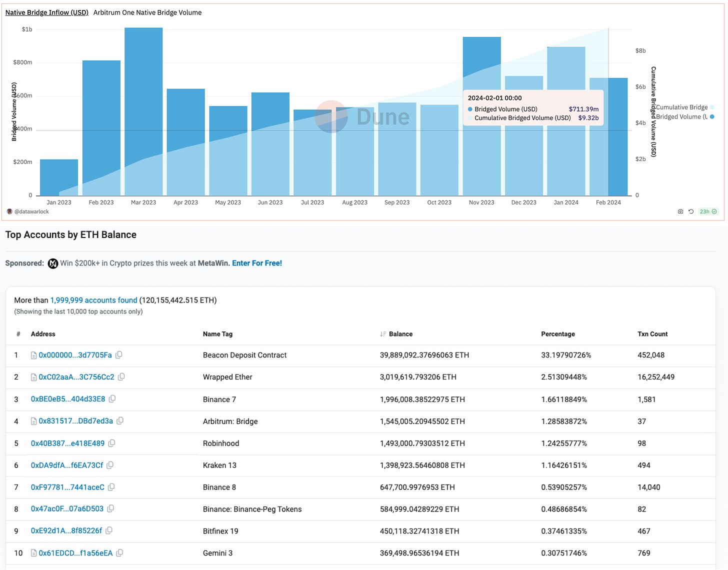728x570 pixels.
Task: Click contract file icon beside Arbitrum: Bridge address
Action: 34,421
